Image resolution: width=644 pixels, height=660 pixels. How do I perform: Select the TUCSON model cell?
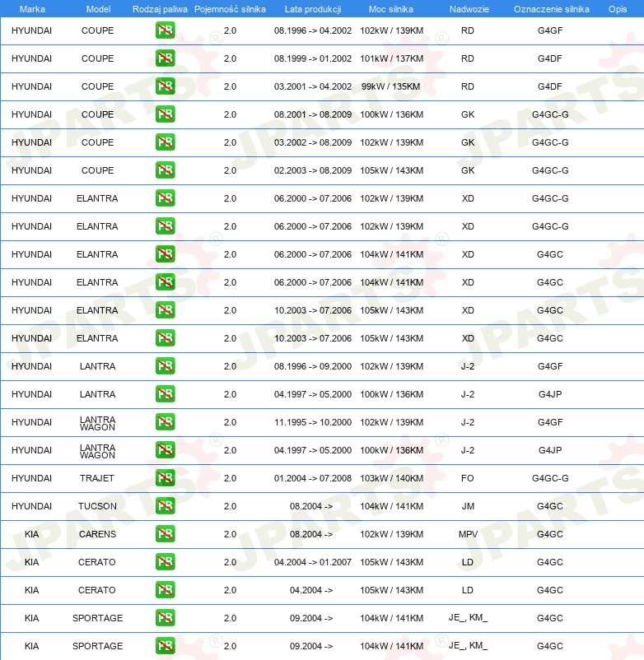coord(97,506)
